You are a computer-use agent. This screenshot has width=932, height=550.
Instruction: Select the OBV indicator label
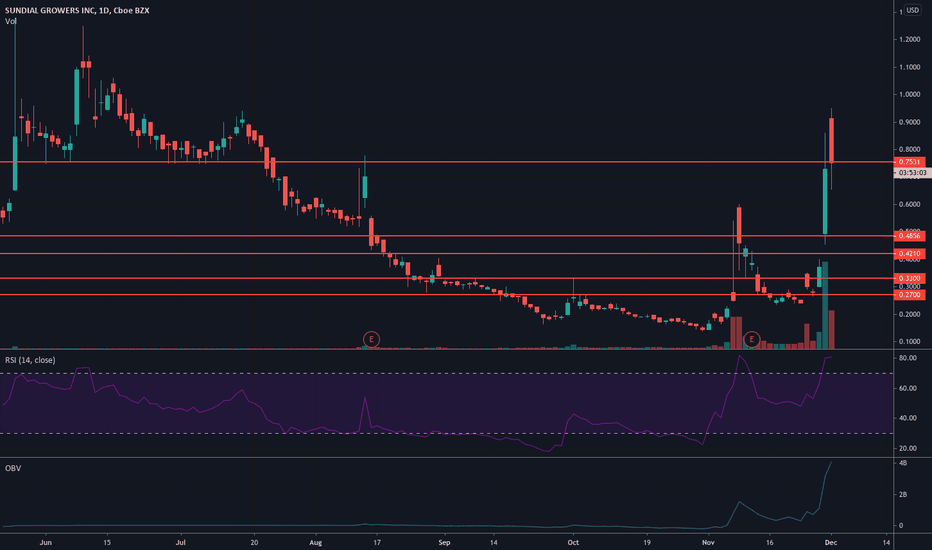point(12,469)
